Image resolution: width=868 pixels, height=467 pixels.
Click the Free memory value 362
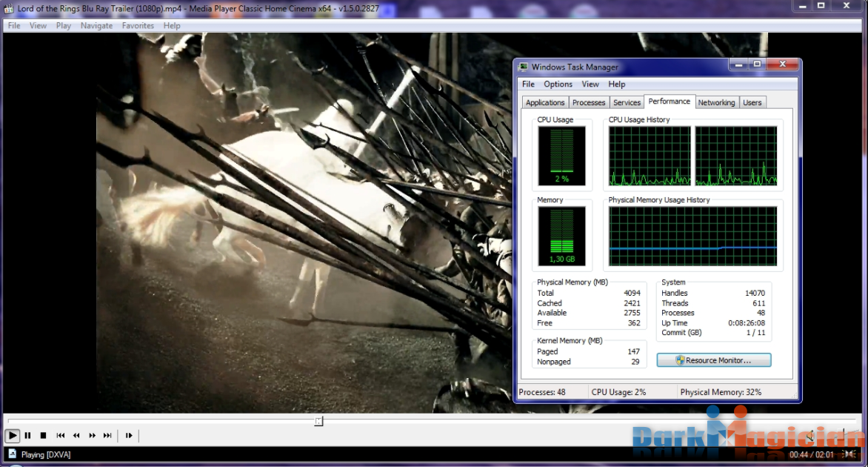635,323
